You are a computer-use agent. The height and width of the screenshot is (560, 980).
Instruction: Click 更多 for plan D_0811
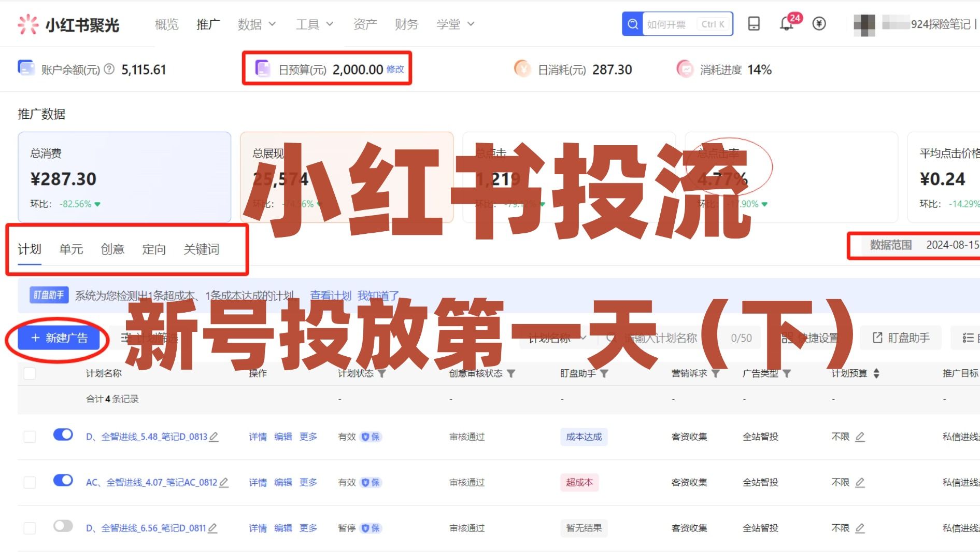308,528
